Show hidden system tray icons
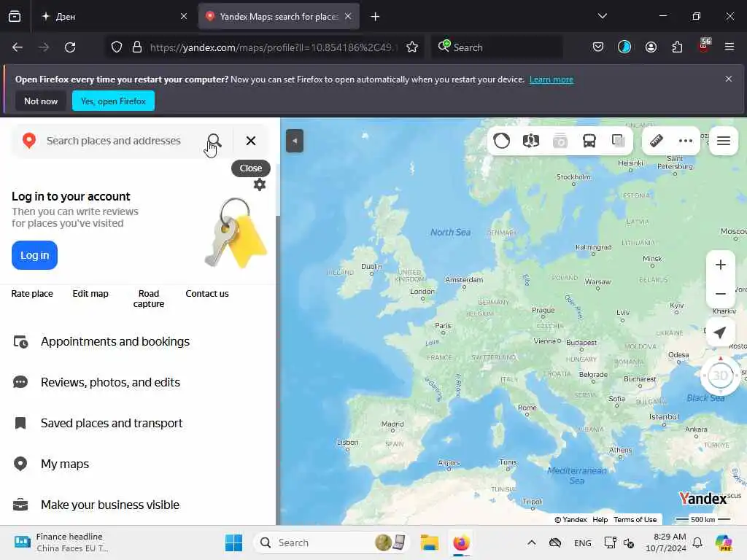 click(532, 542)
